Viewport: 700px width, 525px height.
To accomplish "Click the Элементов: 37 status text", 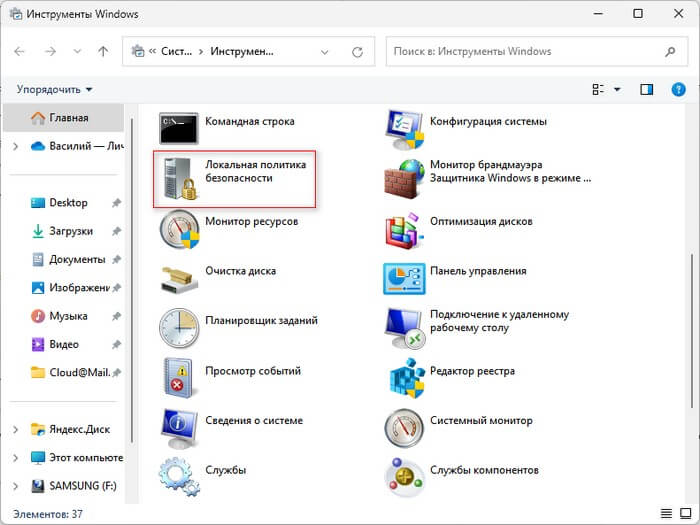I will coord(48,514).
